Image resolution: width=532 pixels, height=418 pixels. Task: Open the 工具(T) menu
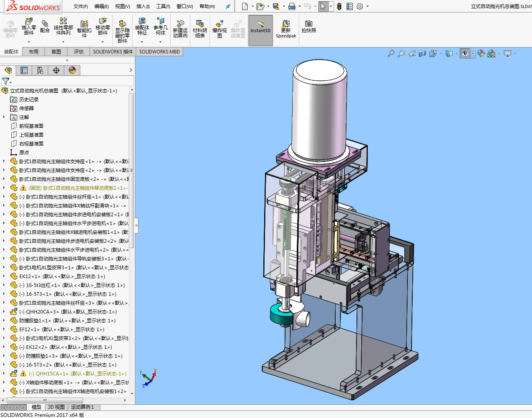click(163, 6)
